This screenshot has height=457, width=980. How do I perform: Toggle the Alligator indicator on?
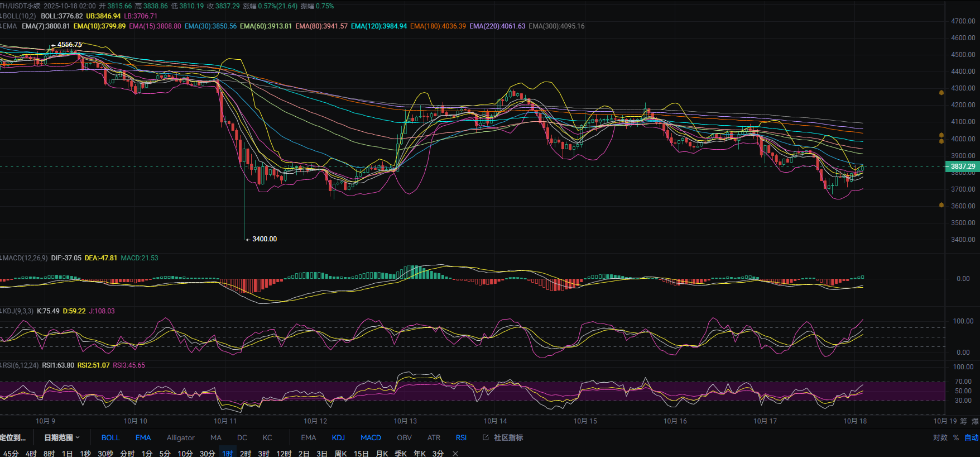pos(180,437)
